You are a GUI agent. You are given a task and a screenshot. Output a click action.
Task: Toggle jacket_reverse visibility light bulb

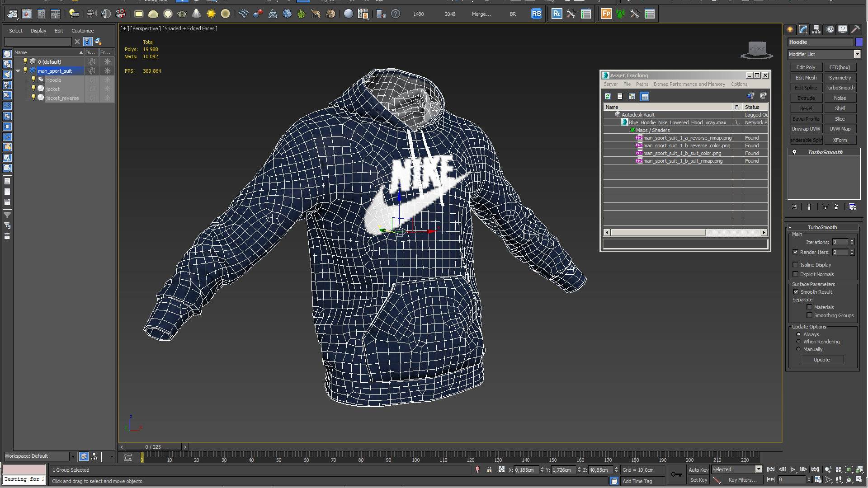click(33, 98)
